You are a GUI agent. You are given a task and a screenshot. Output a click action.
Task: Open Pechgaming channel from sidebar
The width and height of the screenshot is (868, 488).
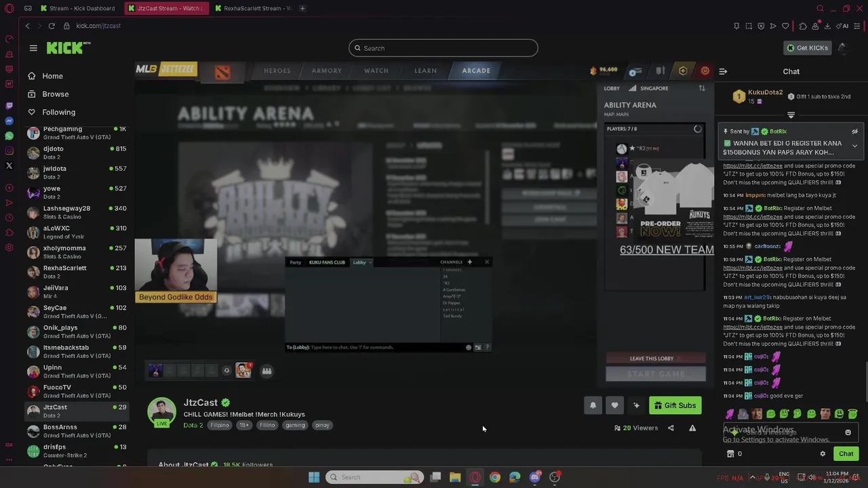click(77, 133)
